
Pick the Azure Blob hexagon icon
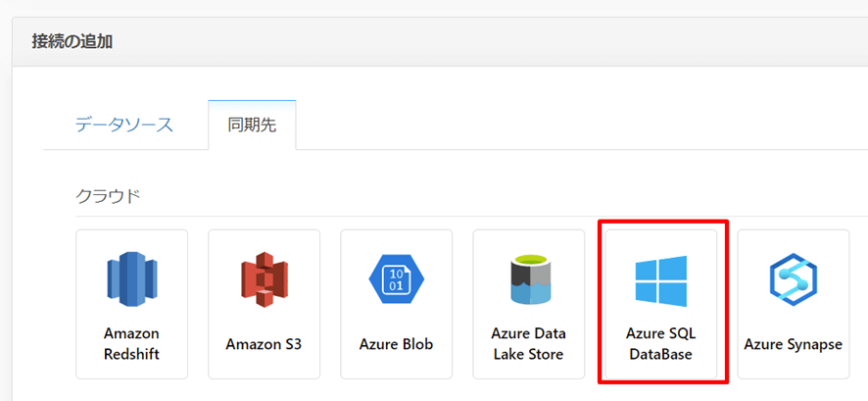397,278
